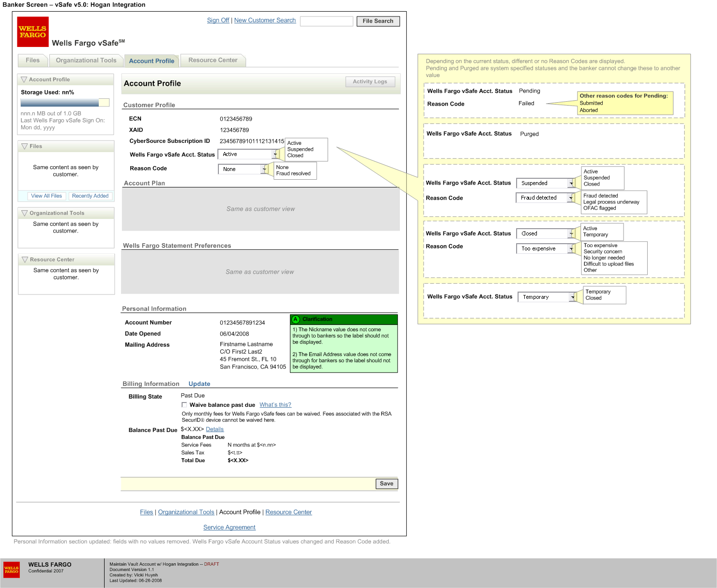
Task: Click the File Search button
Action: click(x=378, y=21)
